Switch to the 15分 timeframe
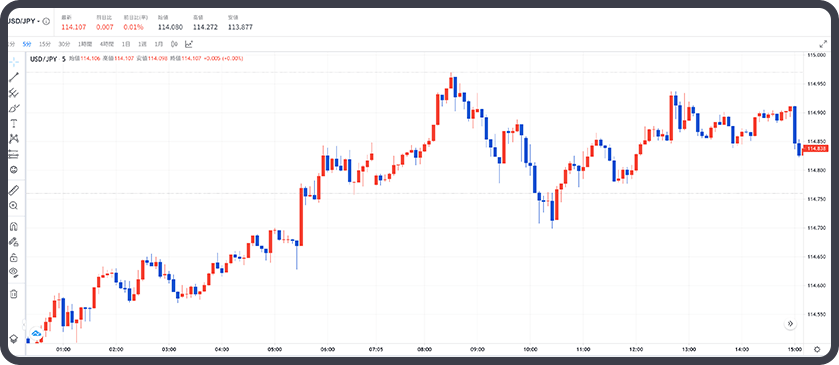Image resolution: width=839 pixels, height=365 pixels. click(x=45, y=44)
